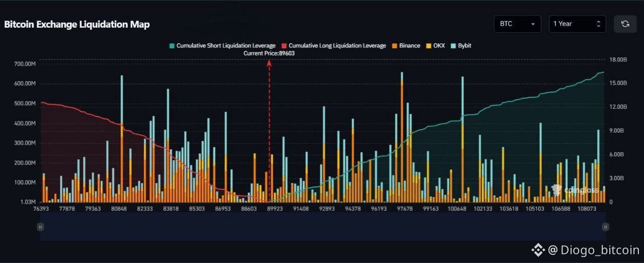
Task: Click right axis label 18.00B
Action: pos(618,60)
